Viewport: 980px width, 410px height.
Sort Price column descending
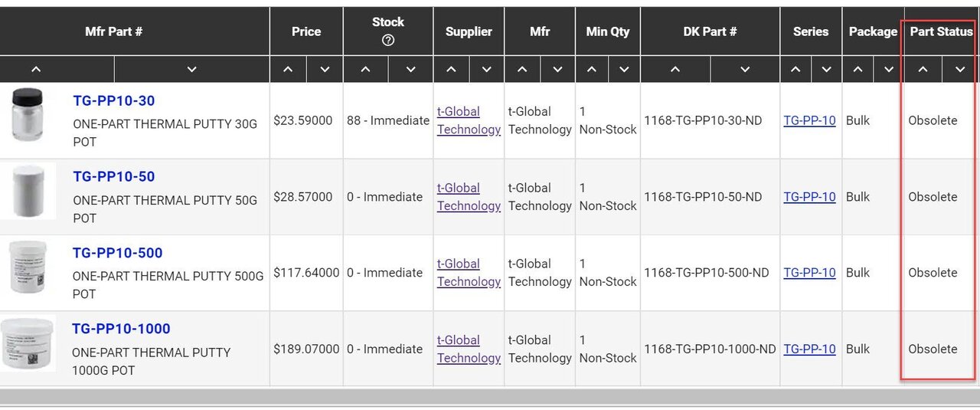coord(325,69)
